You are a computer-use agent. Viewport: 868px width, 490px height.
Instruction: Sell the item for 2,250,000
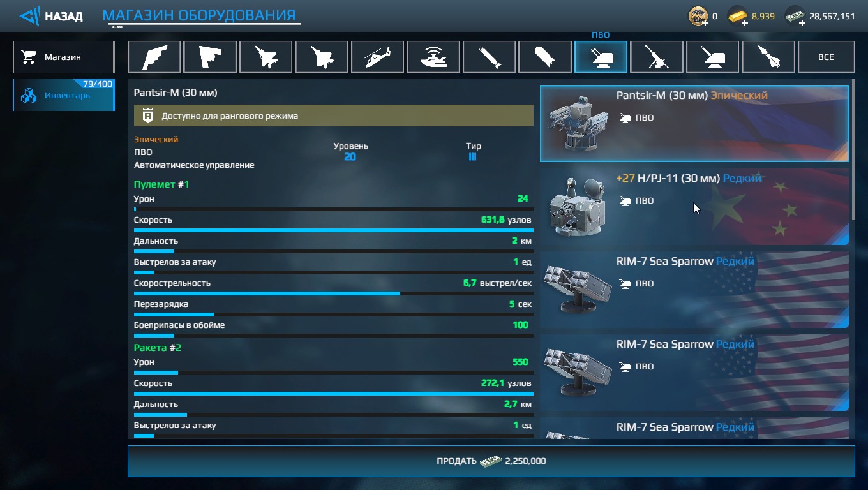click(x=491, y=461)
